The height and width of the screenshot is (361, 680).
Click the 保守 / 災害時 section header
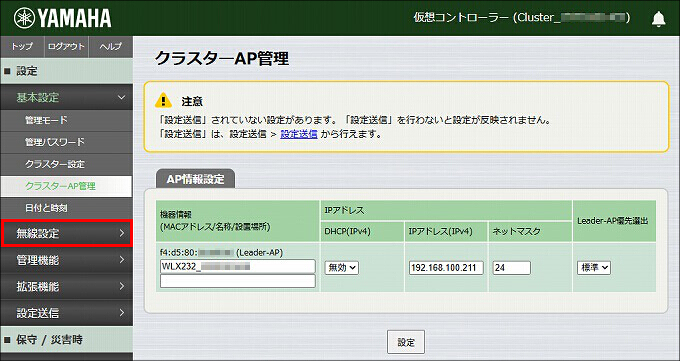tap(66, 339)
